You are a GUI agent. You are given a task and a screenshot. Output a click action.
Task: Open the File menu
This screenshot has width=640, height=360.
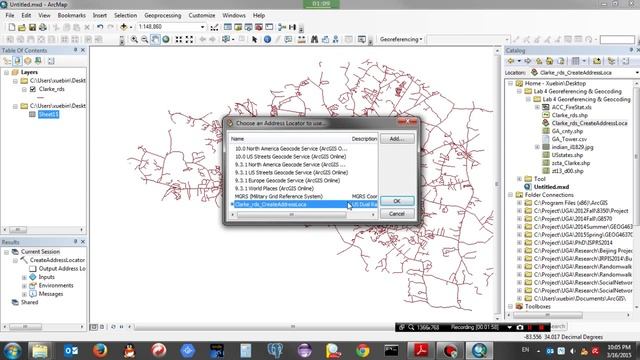tap(10, 15)
